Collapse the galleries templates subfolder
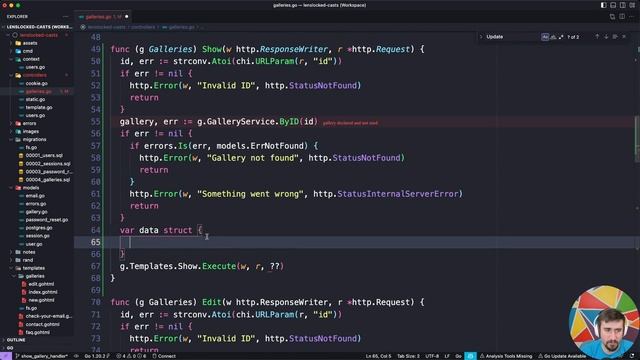Image resolution: width=640 pixels, height=360 pixels. pos(37,276)
